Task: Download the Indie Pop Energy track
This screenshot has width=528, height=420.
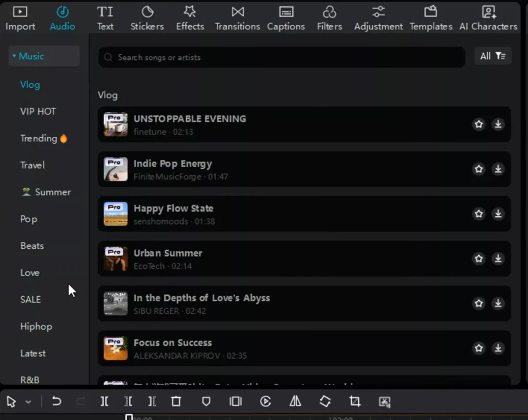Action: (x=498, y=169)
